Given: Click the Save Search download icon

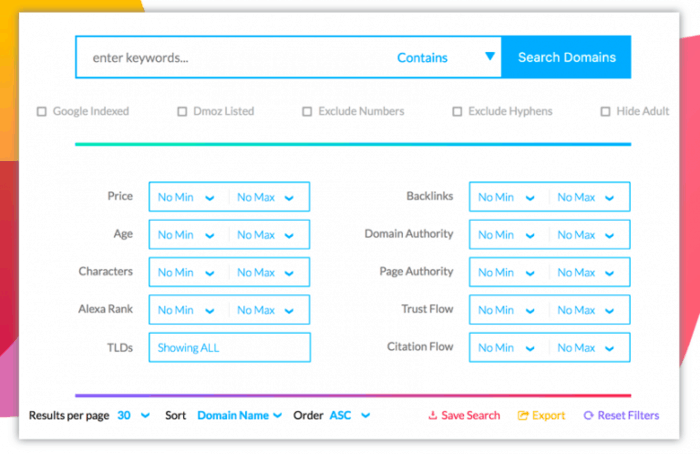Looking at the screenshot, I should coord(433,416).
